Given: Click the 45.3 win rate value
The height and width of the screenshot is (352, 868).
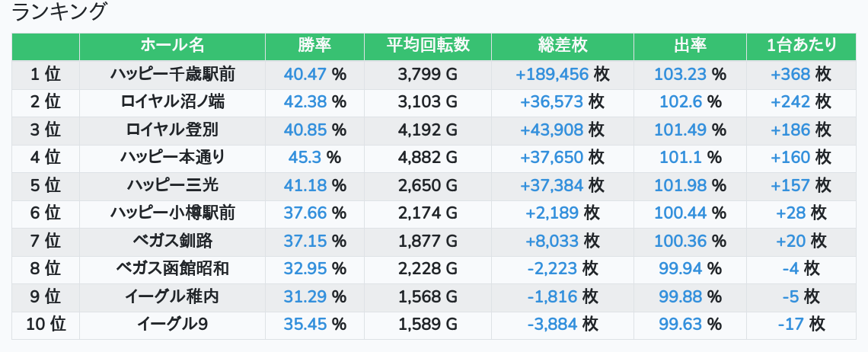Looking at the screenshot, I should point(305,157).
